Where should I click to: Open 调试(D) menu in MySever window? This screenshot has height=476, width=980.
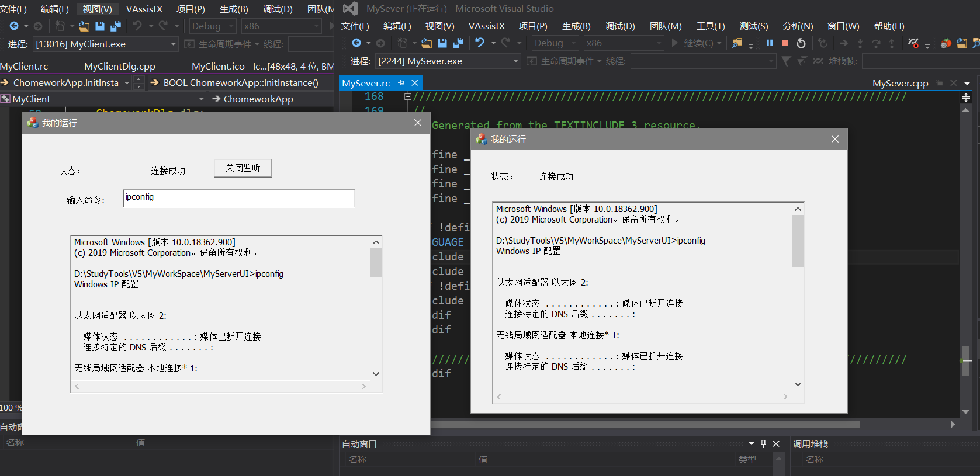click(620, 26)
